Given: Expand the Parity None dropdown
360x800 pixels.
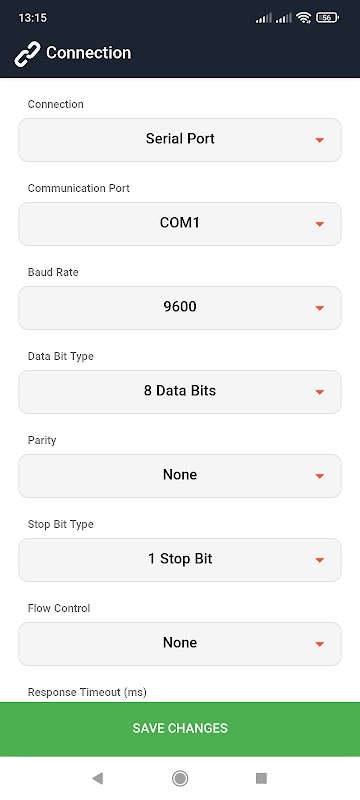Looking at the screenshot, I should point(180,476).
